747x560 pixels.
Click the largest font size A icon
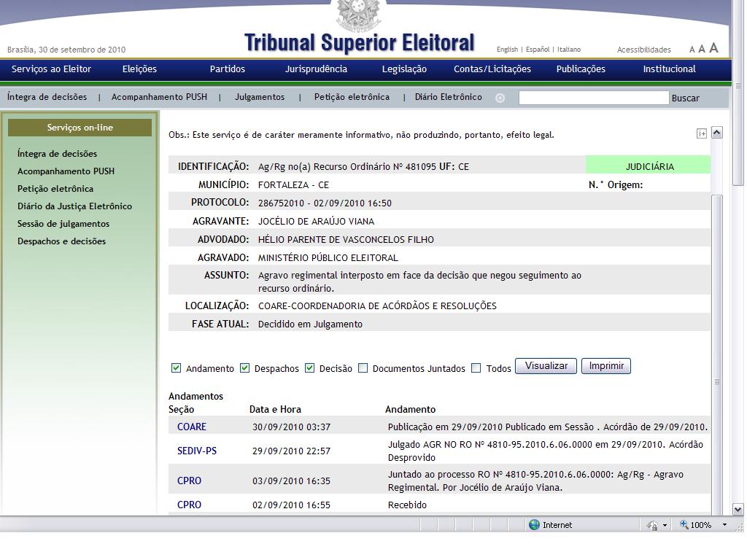pyautogui.click(x=713, y=47)
